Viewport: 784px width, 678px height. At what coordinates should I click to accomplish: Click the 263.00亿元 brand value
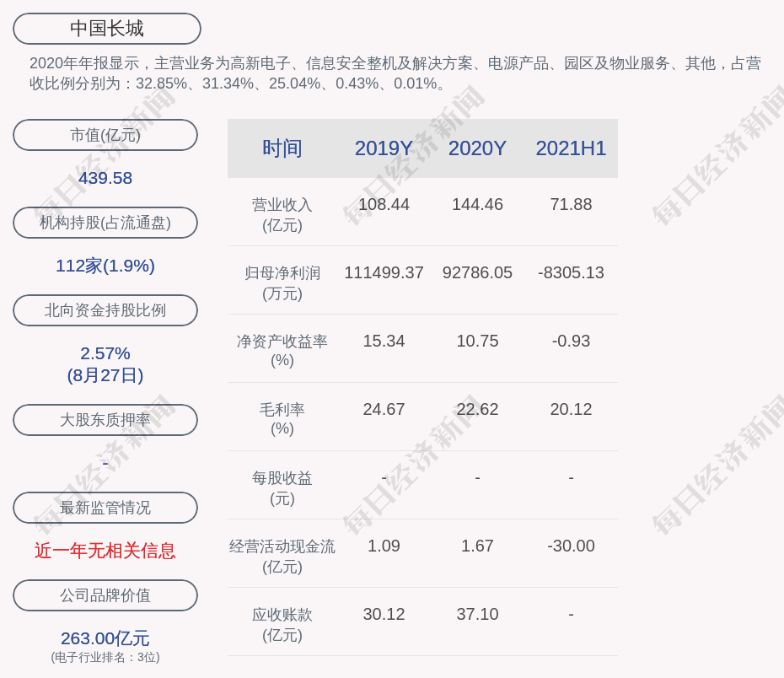pyautogui.click(x=105, y=638)
